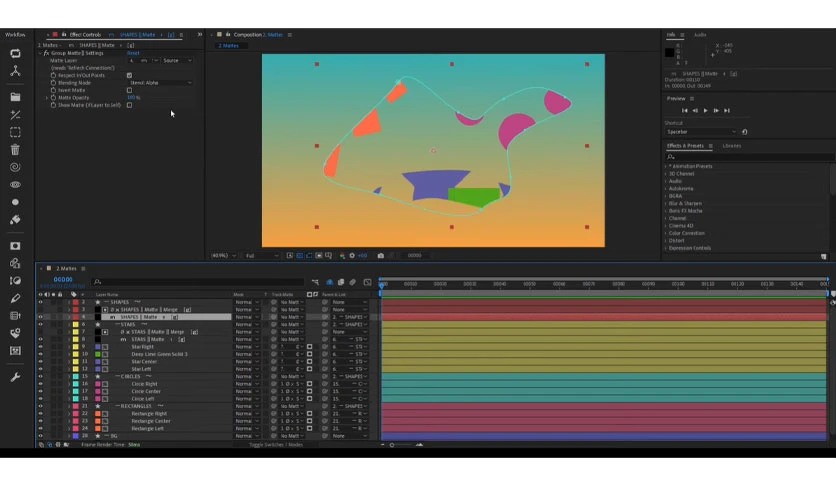Toggle the frame blending icon in timeline header

341,282
